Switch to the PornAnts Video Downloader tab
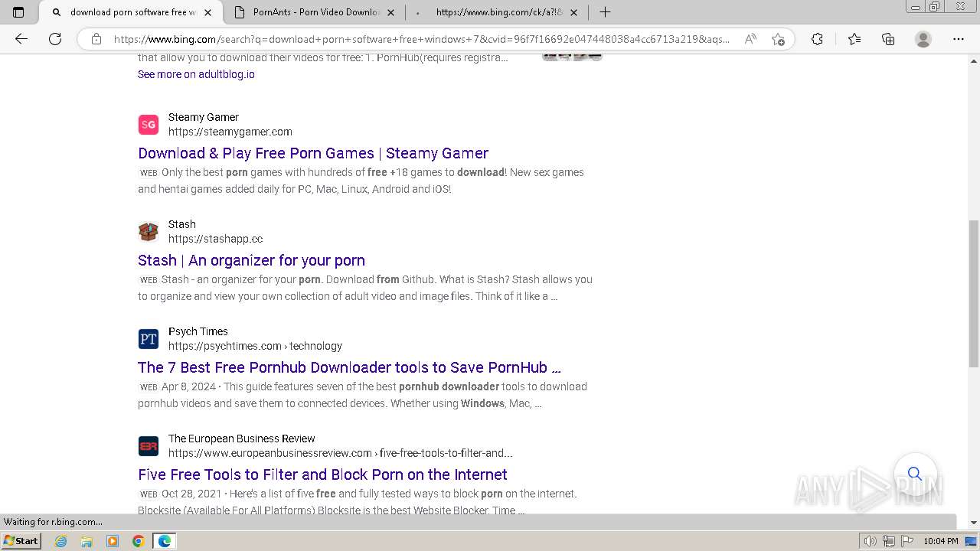Image resolution: width=980 pixels, height=551 pixels. (x=315, y=12)
